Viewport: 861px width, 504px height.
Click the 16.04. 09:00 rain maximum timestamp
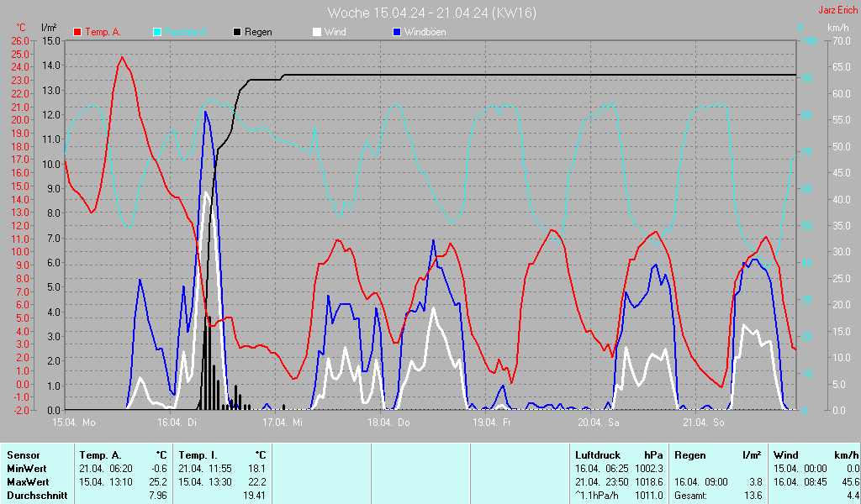coord(701,482)
